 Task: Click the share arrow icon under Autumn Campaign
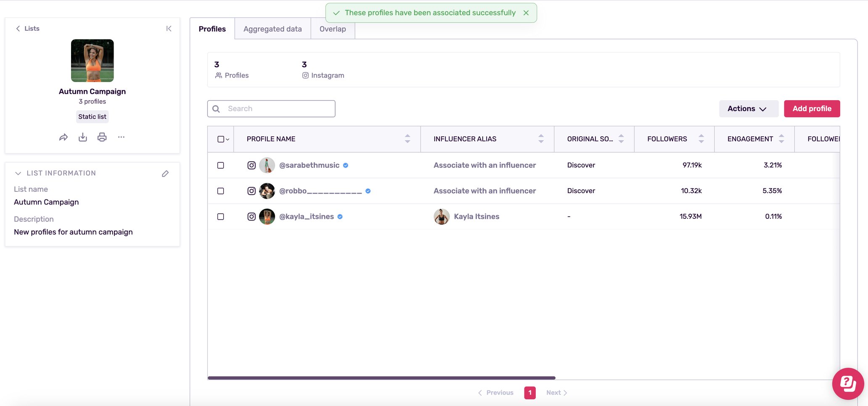click(x=63, y=137)
